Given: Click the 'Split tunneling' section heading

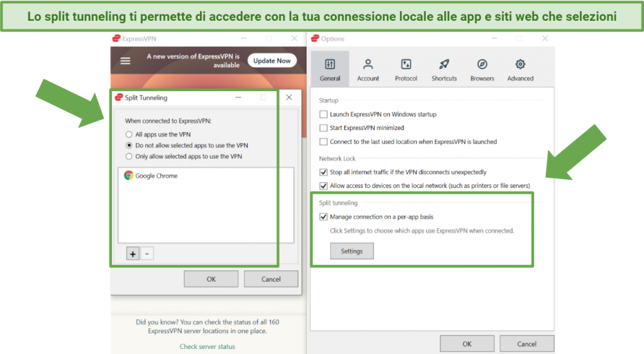Looking at the screenshot, I should coord(338,203).
